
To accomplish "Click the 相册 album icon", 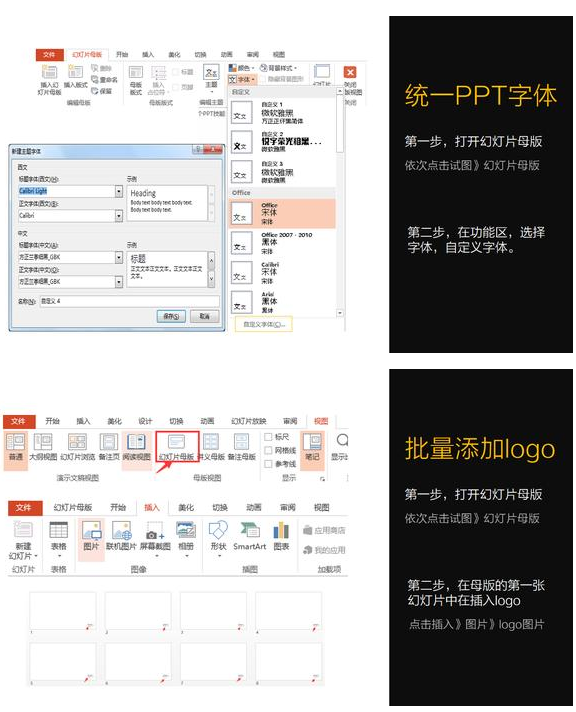I will coord(186,536).
